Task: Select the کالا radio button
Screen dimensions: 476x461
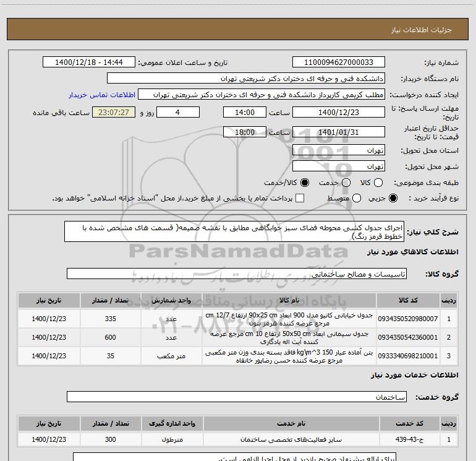Action: click(x=378, y=183)
